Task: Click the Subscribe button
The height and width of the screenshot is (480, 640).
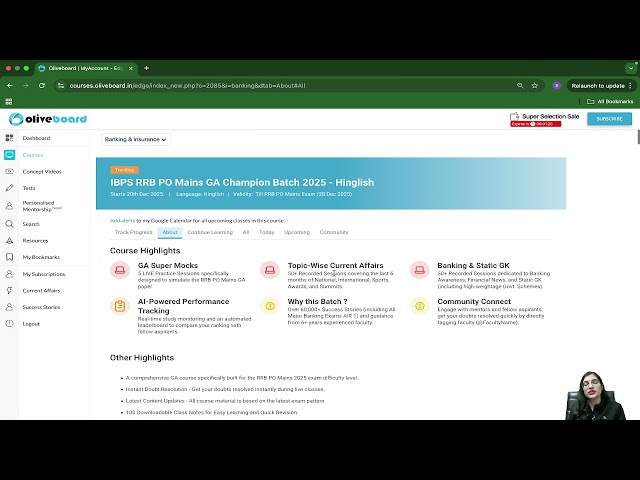Action: tap(608, 118)
